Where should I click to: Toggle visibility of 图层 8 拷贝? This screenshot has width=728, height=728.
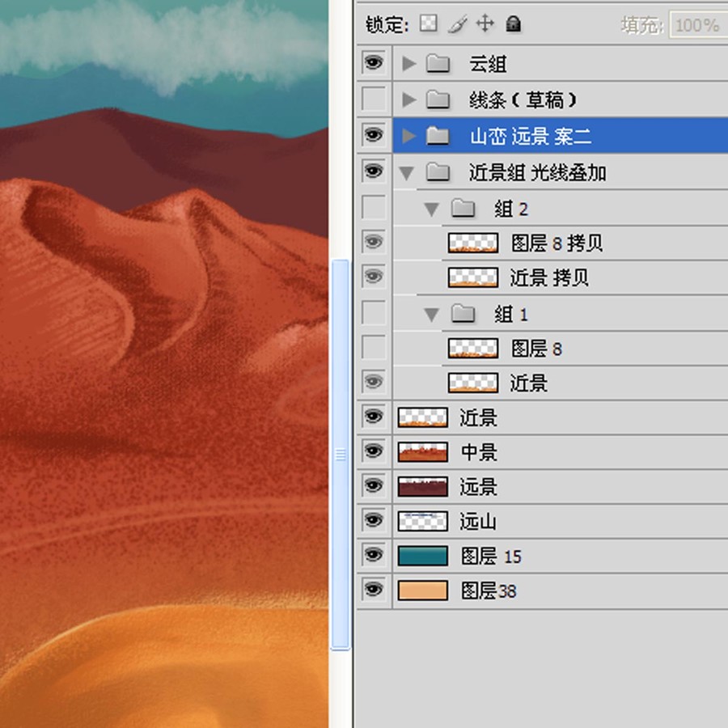(374, 242)
